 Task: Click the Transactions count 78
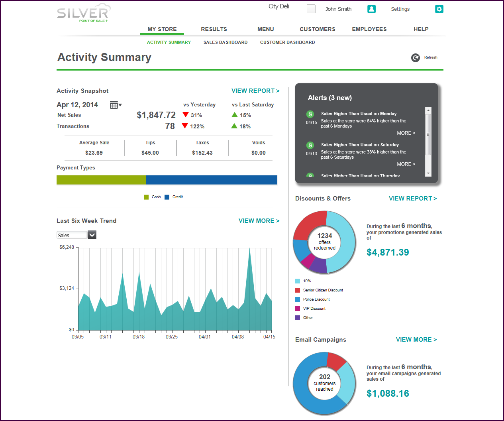[170, 126]
